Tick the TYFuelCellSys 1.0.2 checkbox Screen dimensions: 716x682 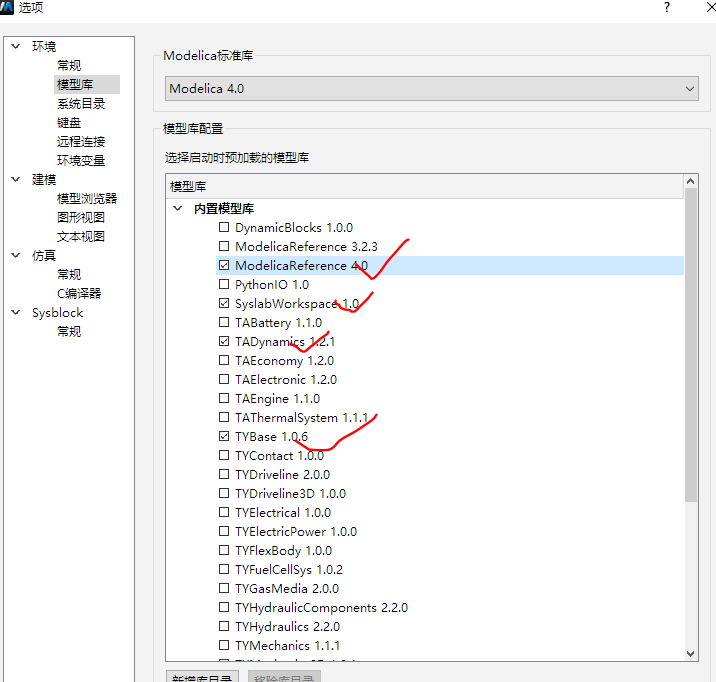coord(224,569)
